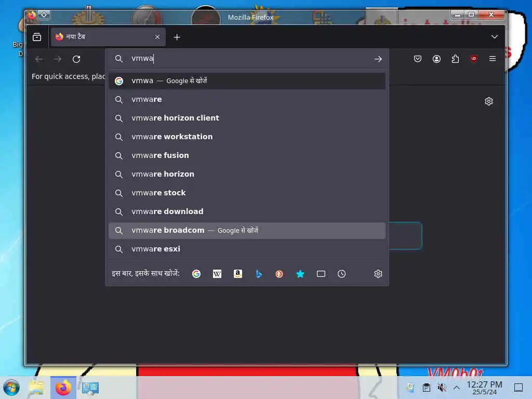This screenshot has width=532, height=399.
Task: Search this time with Google icon
Action: click(x=196, y=274)
